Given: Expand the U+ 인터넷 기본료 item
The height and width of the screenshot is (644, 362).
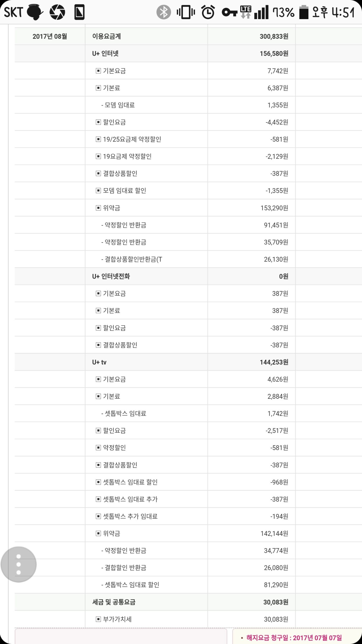Looking at the screenshot, I should 98,88.
